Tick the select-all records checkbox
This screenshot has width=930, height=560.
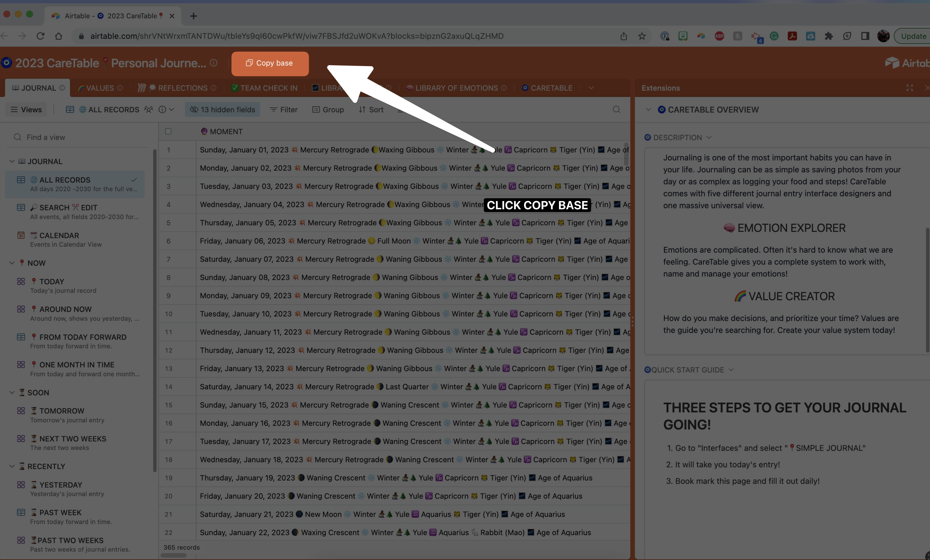click(168, 131)
